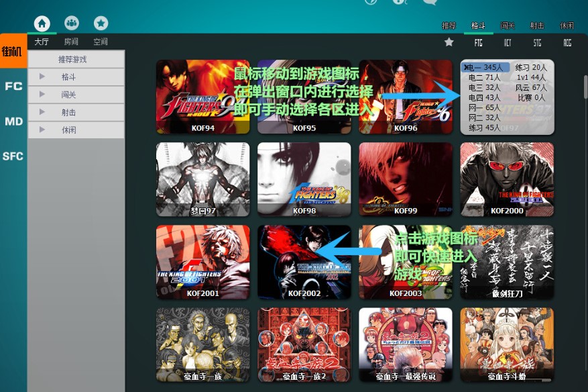Image resolution: width=588 pixels, height=392 pixels.
Task: Pick zone 网二 32人 in popup
Action: (x=484, y=118)
